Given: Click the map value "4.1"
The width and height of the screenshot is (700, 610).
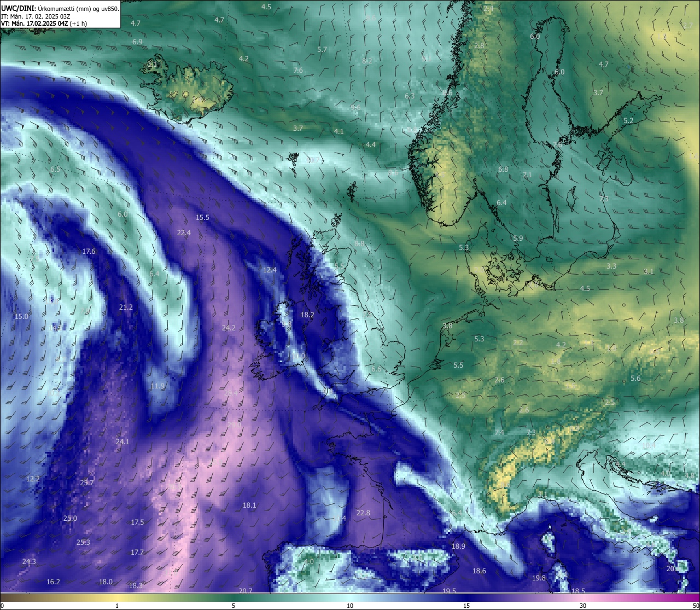Looking at the screenshot, I should [339, 131].
